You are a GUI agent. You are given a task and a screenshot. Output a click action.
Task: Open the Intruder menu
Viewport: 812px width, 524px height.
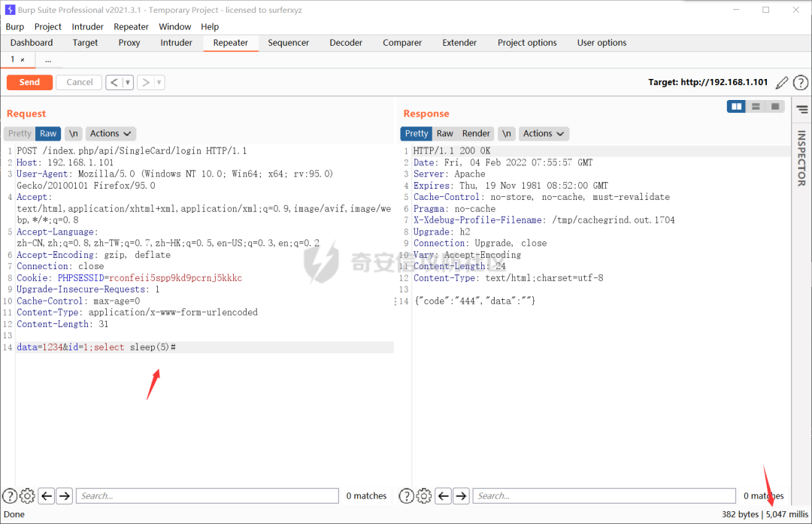tap(87, 27)
